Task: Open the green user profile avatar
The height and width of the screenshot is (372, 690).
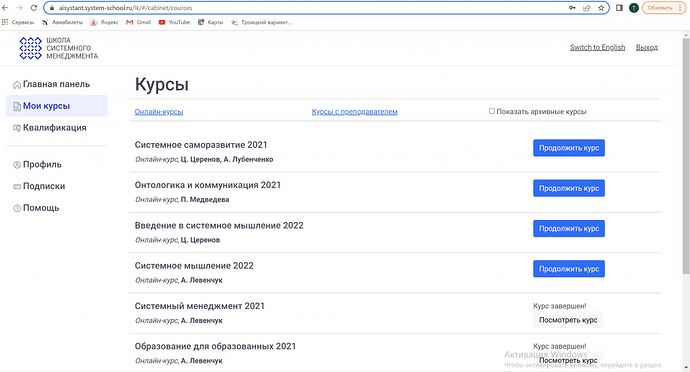Action: (633, 8)
